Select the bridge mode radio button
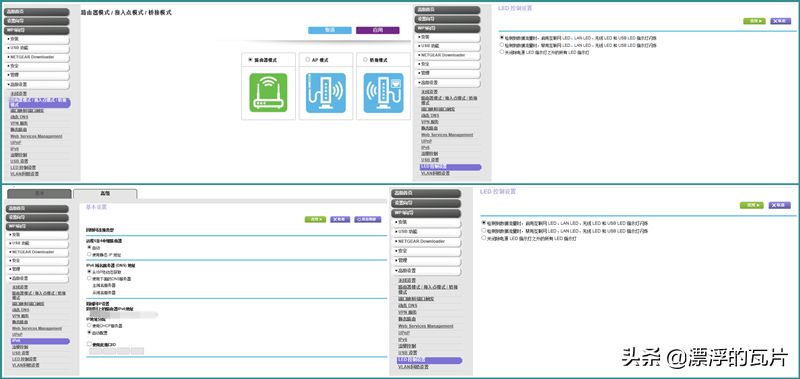Image resolution: width=800 pixels, height=379 pixels. 365,60
